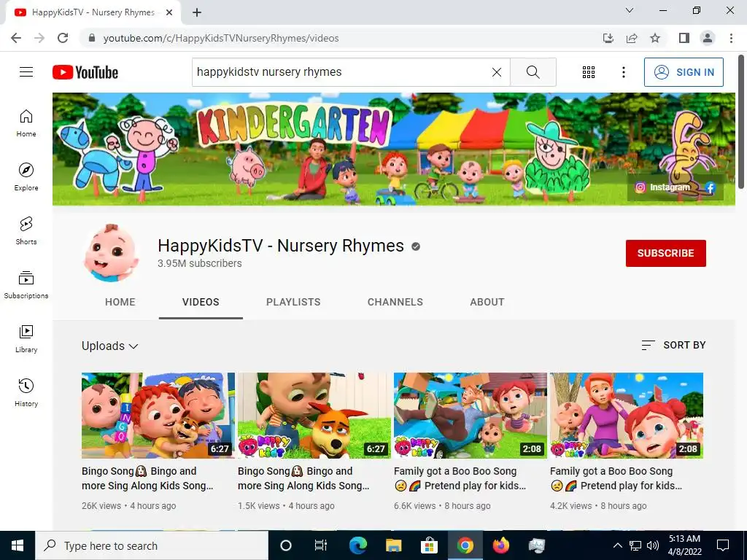Viewport: 747px width, 560px height.
Task: Open the Windows Start menu
Action: [x=18, y=545]
